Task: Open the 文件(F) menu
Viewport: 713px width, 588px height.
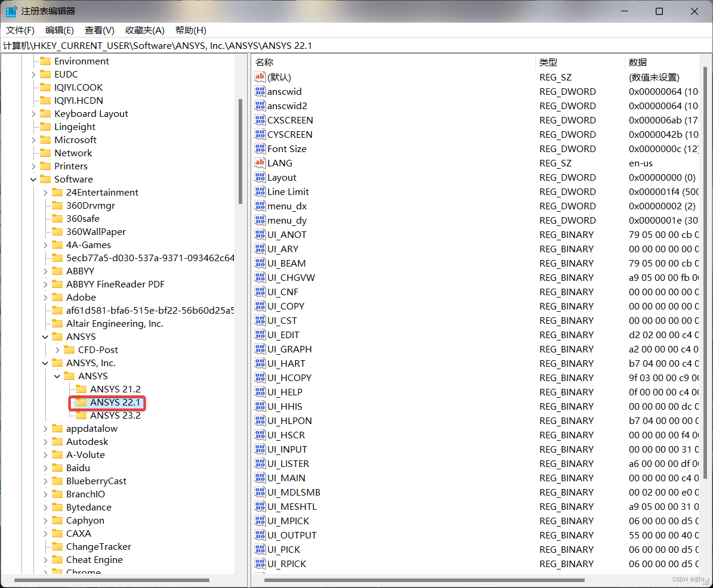Action: point(20,30)
